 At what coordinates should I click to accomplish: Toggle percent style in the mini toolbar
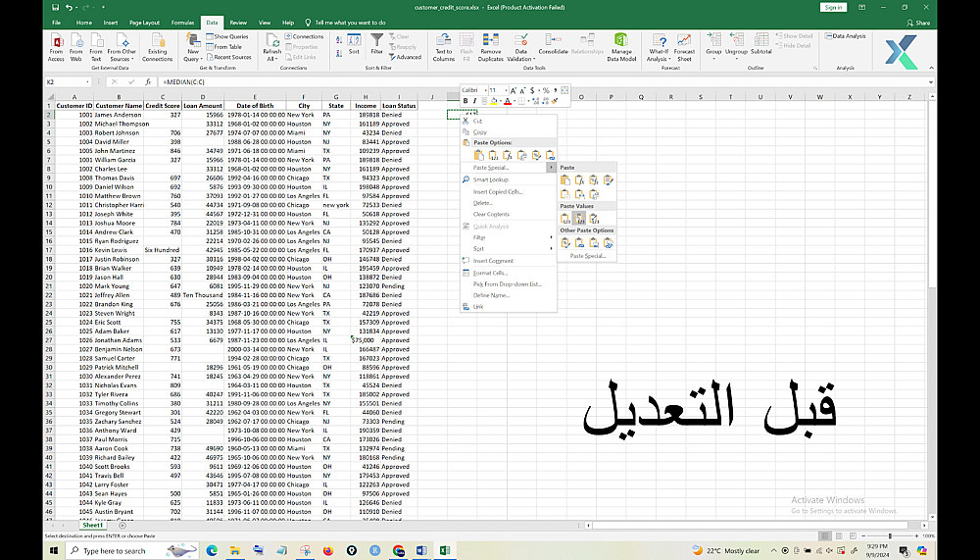coord(546,91)
